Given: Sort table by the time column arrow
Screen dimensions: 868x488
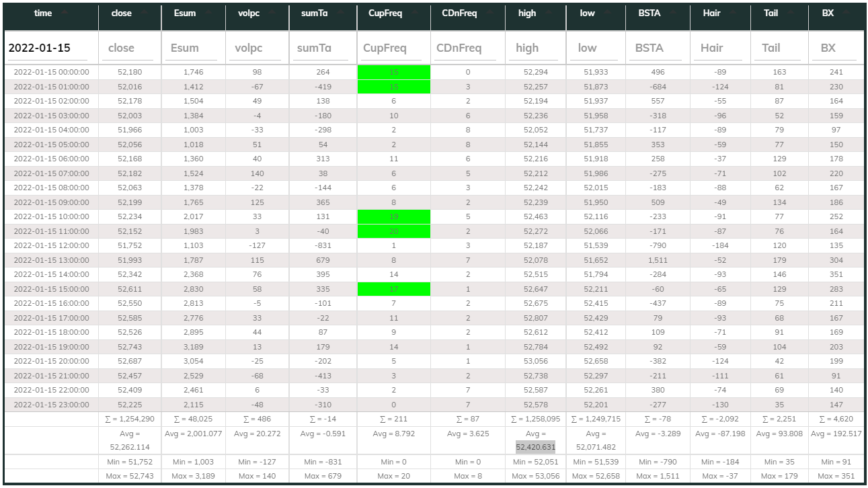Looking at the screenshot, I should tap(63, 13).
